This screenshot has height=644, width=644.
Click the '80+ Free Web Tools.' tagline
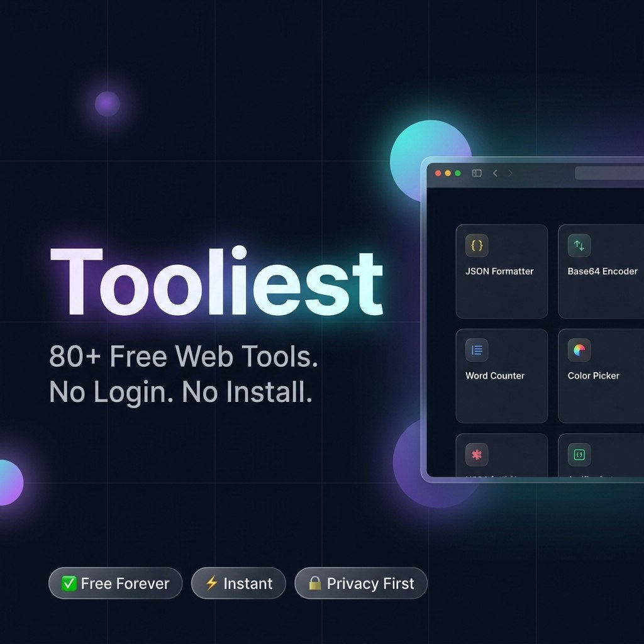point(184,356)
